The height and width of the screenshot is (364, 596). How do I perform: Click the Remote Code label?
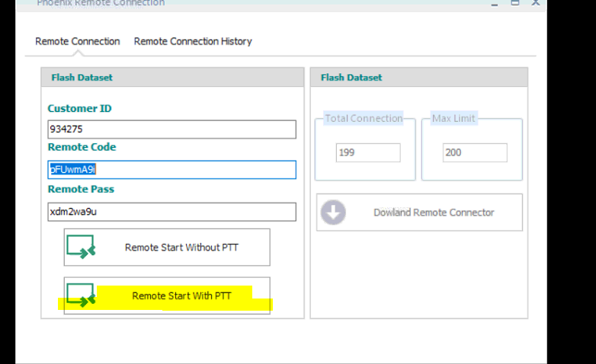click(x=82, y=147)
